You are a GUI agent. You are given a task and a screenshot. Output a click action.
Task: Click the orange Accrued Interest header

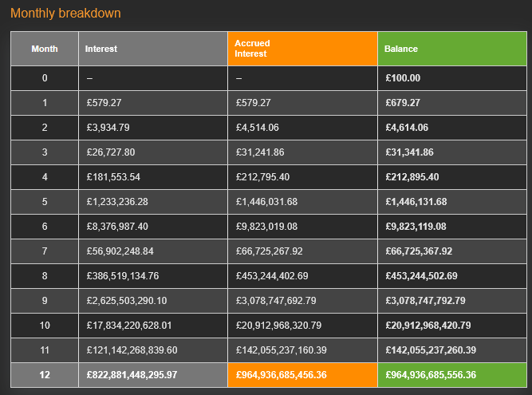pos(252,49)
